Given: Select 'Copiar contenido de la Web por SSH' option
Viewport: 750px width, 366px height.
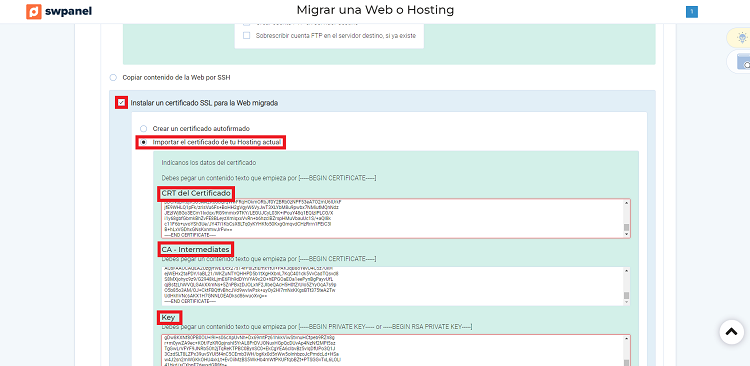Looking at the screenshot, I should tap(113, 77).
